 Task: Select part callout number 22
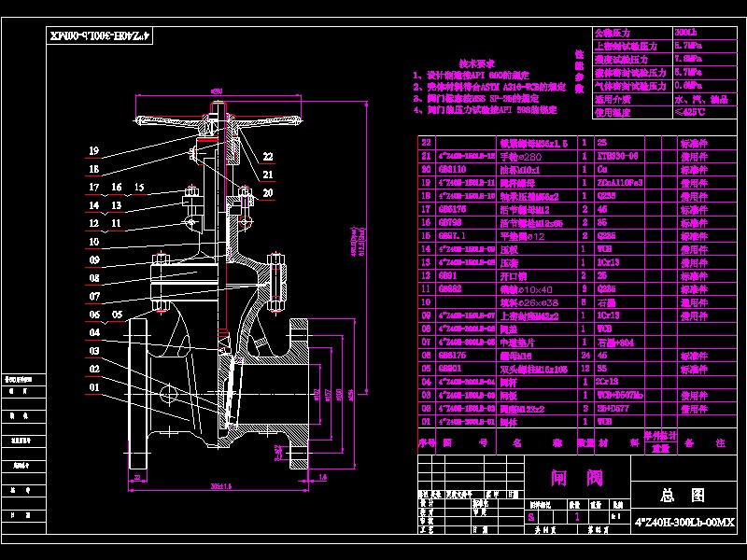coord(268,157)
